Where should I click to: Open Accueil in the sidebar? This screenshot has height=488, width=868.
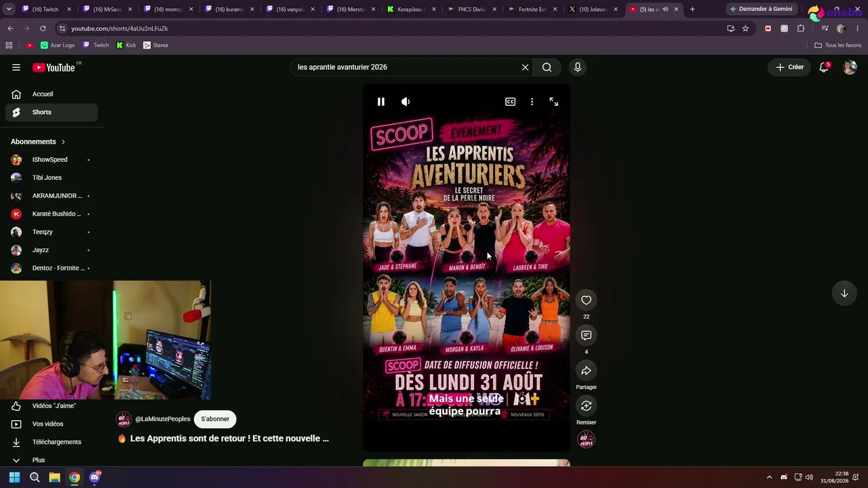[x=52, y=94]
